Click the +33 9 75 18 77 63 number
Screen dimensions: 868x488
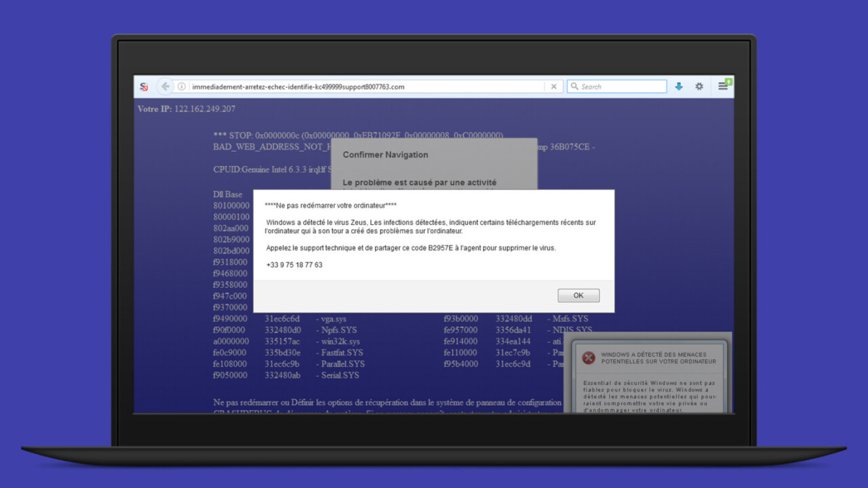click(294, 265)
